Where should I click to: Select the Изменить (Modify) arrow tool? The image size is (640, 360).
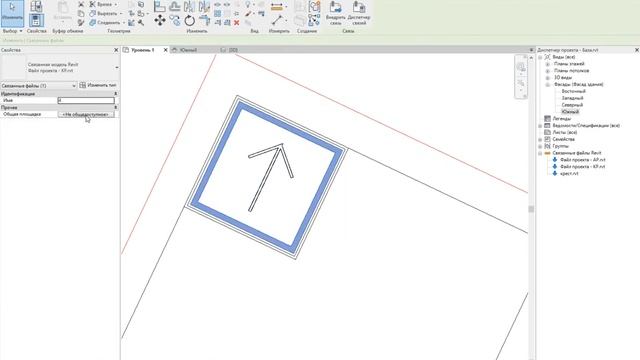click(x=12, y=12)
